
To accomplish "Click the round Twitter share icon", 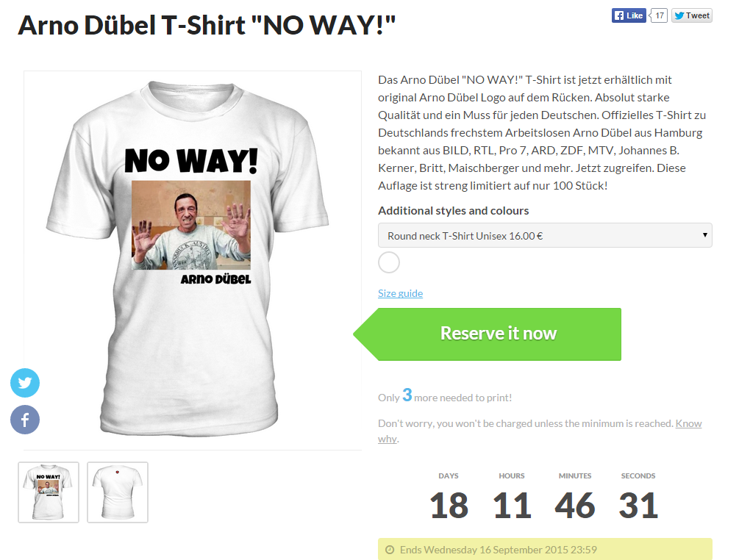I will pyautogui.click(x=25, y=382).
